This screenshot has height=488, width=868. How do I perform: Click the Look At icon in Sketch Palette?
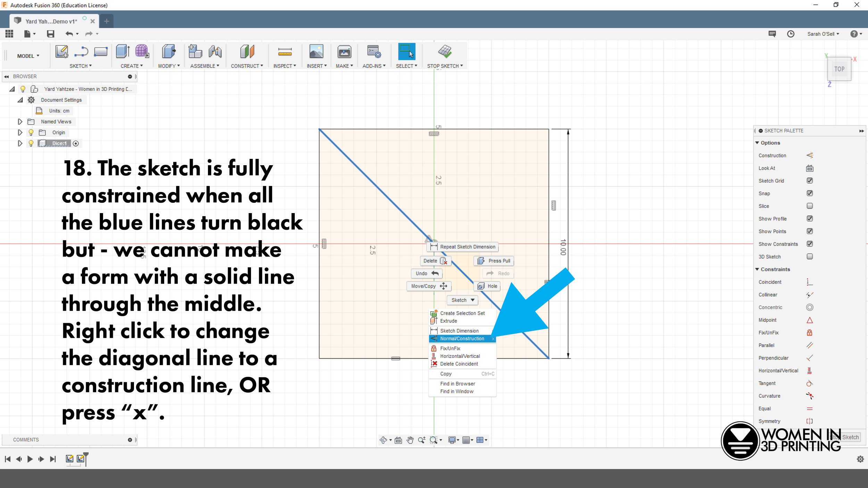click(810, 168)
